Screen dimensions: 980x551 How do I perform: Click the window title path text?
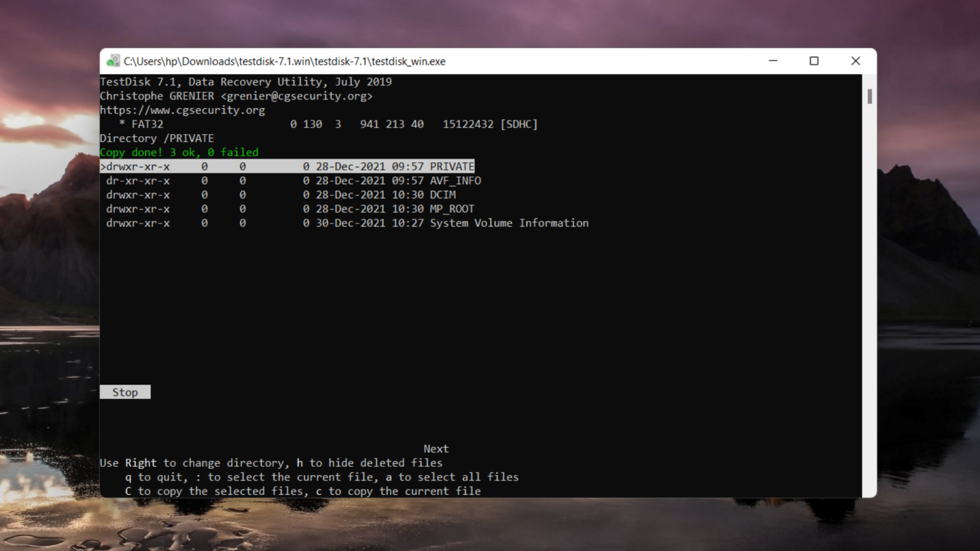[285, 61]
